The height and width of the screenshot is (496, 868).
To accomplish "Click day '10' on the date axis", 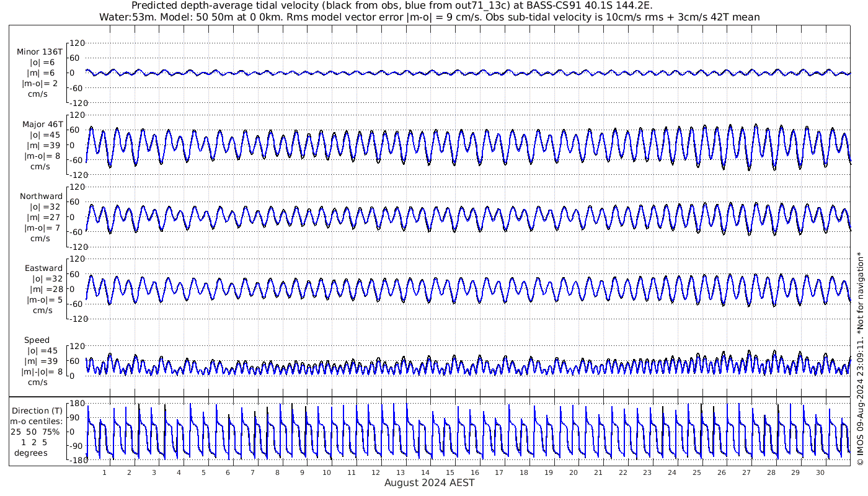I will pyautogui.click(x=327, y=473).
